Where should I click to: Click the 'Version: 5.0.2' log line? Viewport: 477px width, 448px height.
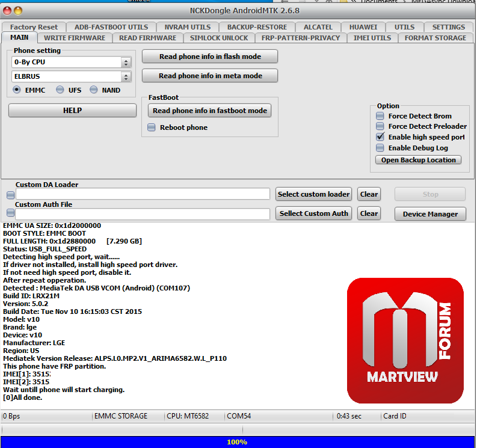[25, 304]
